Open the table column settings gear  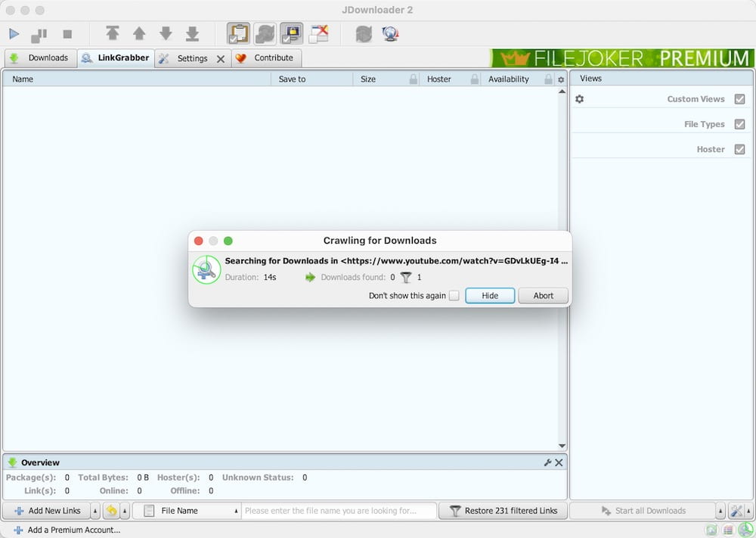pos(561,79)
